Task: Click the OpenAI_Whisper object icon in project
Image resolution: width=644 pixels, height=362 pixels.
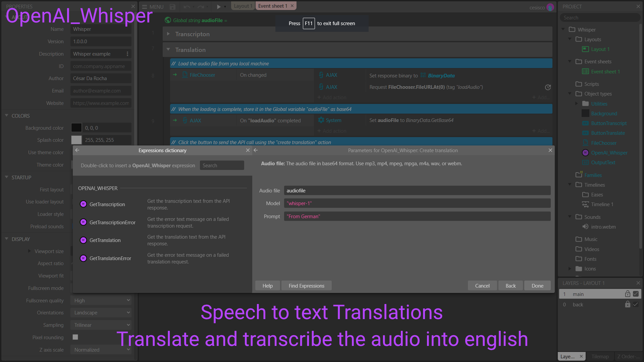Action: [x=585, y=153]
